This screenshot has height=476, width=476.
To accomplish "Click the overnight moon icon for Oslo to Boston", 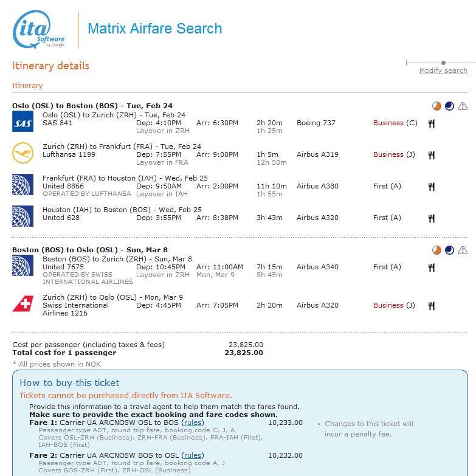I will 450,106.
